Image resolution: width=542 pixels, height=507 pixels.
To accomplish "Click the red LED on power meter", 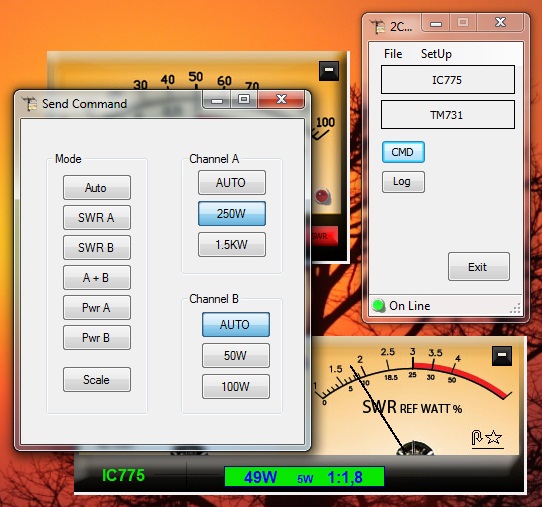I will click(x=322, y=196).
